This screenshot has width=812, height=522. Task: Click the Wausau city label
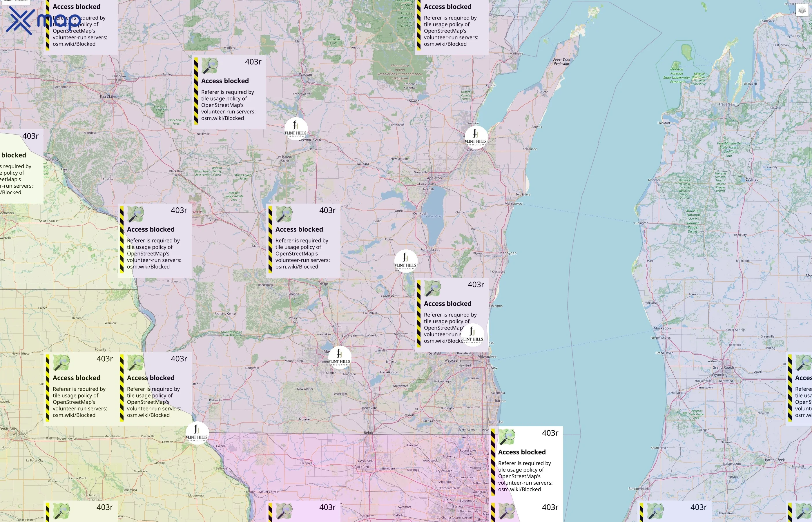coord(305,74)
